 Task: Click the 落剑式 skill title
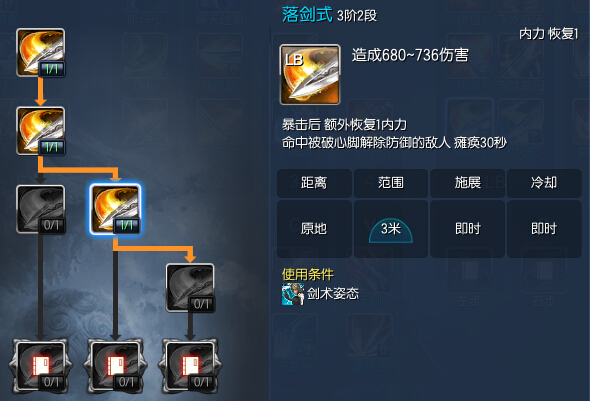coord(307,15)
